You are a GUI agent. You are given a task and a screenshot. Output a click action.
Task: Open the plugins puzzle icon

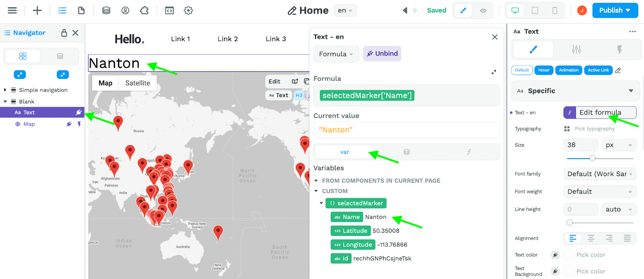coord(144,10)
